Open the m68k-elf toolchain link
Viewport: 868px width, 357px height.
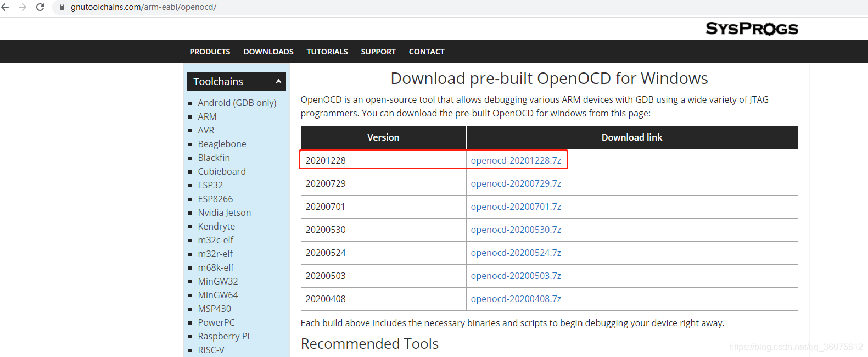pos(216,267)
